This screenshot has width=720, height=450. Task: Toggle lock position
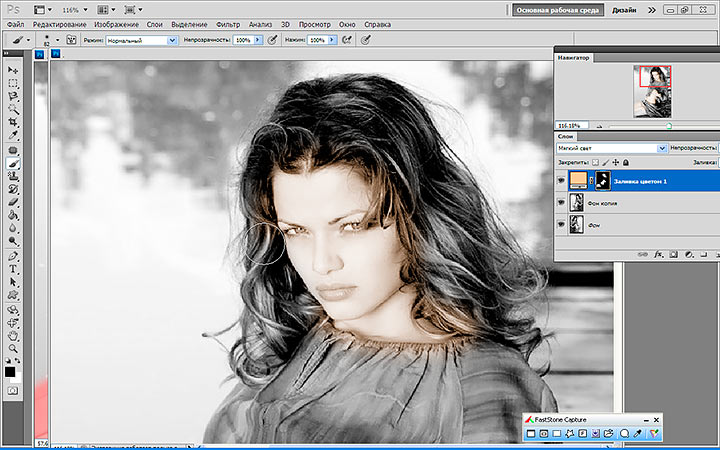point(616,162)
